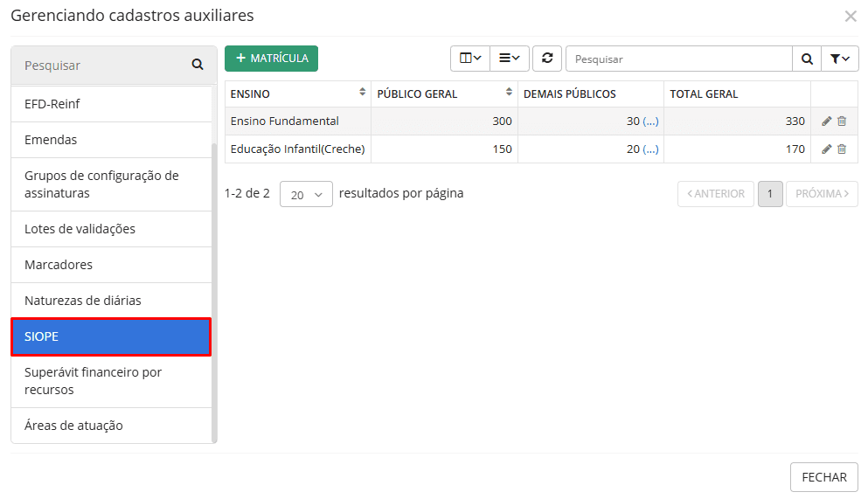Add a new Matrícula
Image resolution: width=868 pixels, height=499 pixels.
coord(271,59)
